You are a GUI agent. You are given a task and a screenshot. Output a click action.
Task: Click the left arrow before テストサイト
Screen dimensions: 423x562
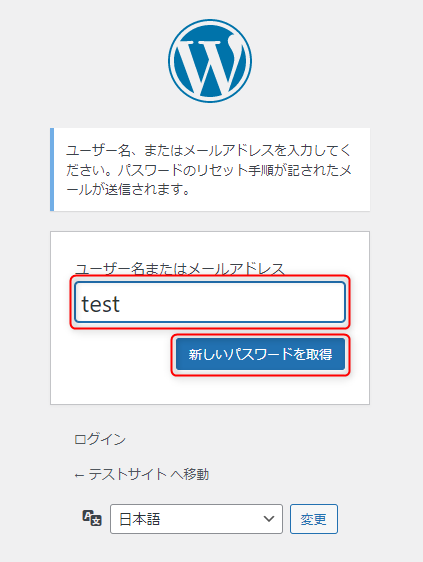79,475
